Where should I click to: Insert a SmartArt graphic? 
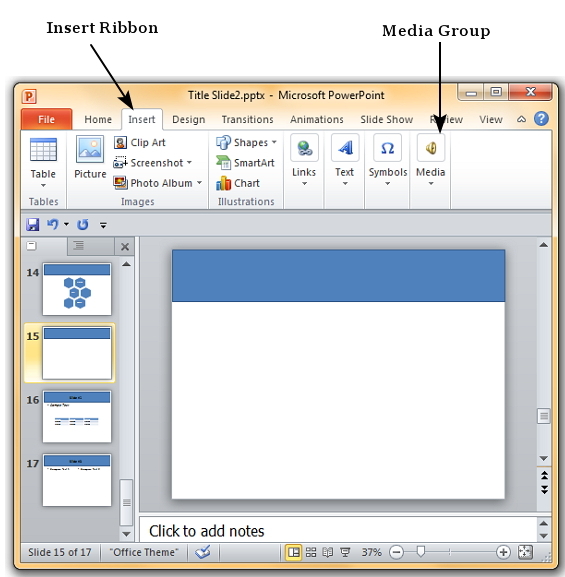click(245, 163)
